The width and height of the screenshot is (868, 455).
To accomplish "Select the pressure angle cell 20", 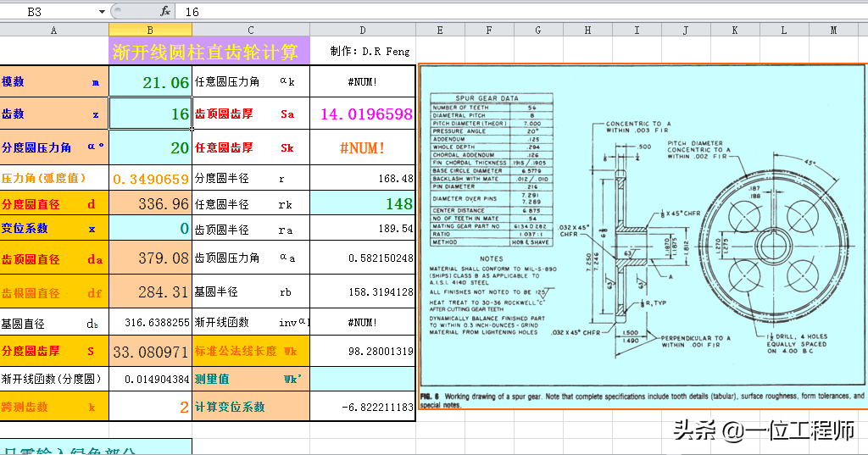I will (x=150, y=147).
